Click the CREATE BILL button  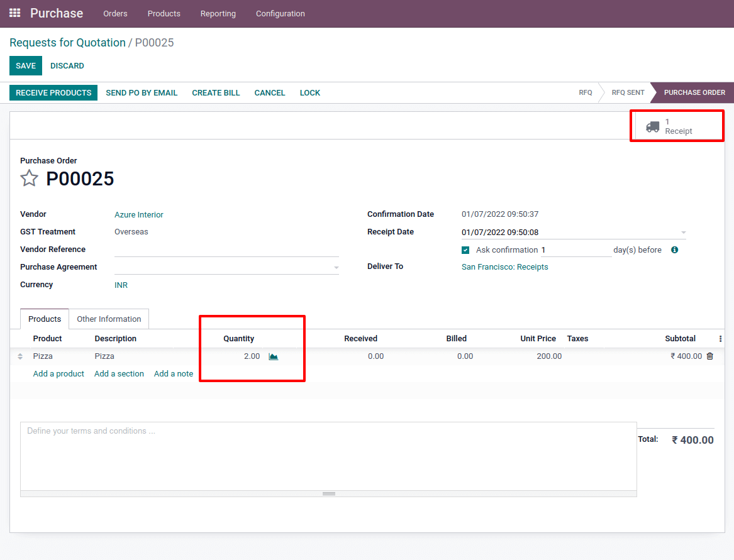(x=216, y=92)
